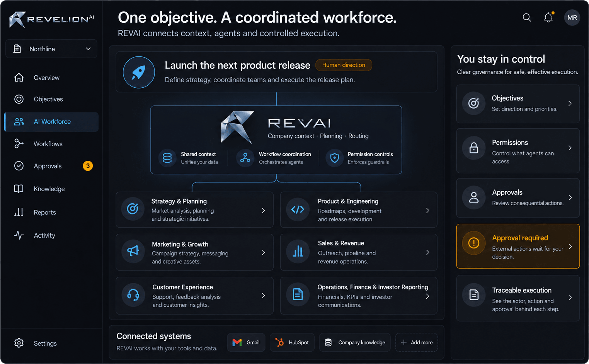
Task: Open Objectives in the sidebar
Action: coord(51,99)
